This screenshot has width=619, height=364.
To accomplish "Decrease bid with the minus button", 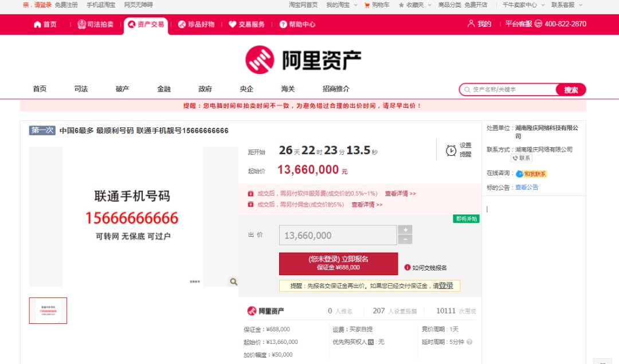I will coord(405,240).
